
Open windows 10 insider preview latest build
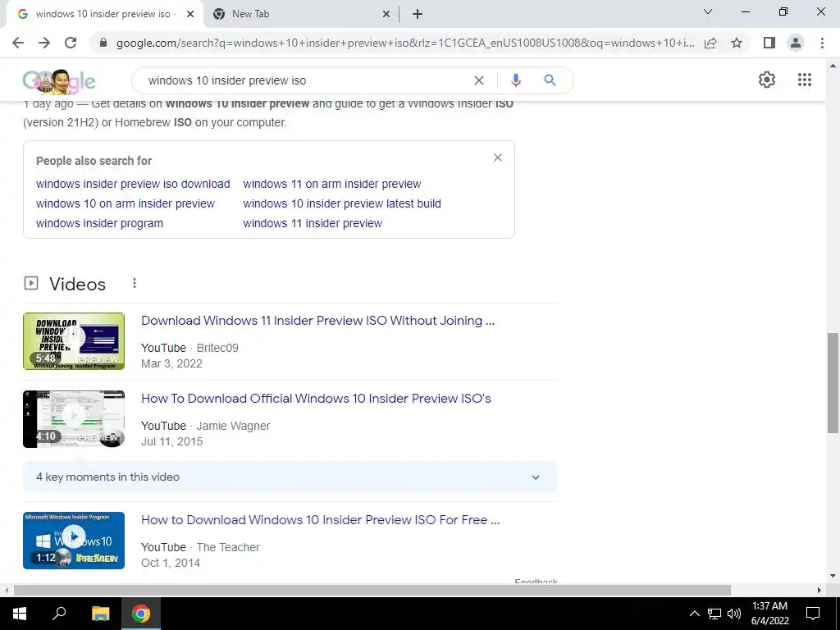pyautogui.click(x=342, y=203)
